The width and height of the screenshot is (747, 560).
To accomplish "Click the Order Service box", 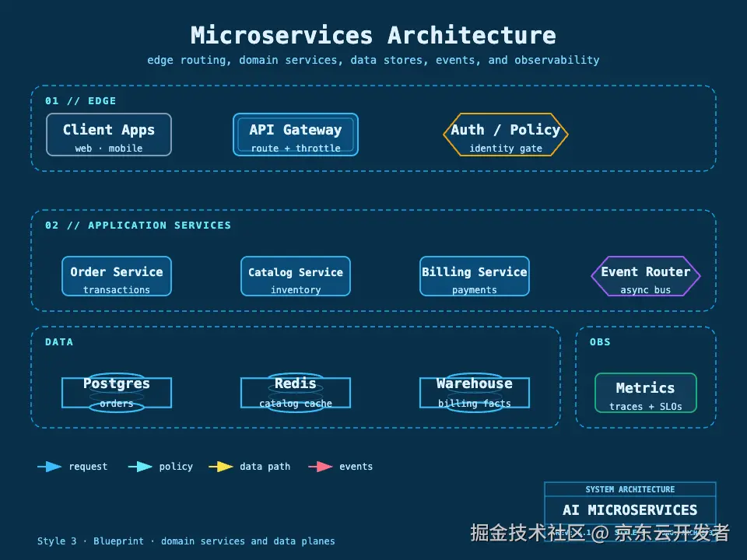I will tap(117, 276).
